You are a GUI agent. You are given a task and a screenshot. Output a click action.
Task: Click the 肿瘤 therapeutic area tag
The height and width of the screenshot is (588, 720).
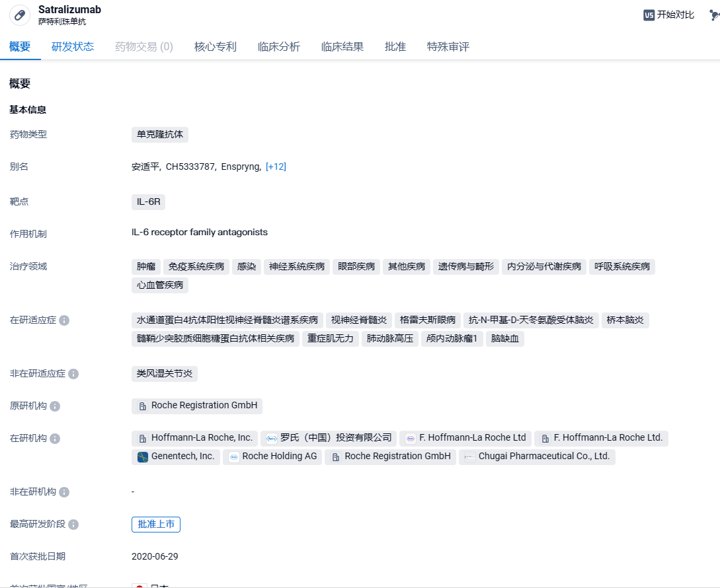146,267
